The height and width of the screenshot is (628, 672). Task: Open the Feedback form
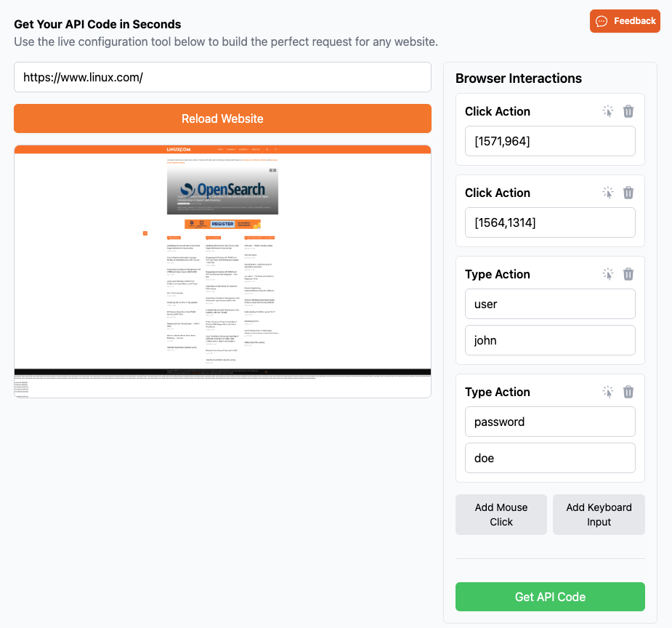click(625, 21)
